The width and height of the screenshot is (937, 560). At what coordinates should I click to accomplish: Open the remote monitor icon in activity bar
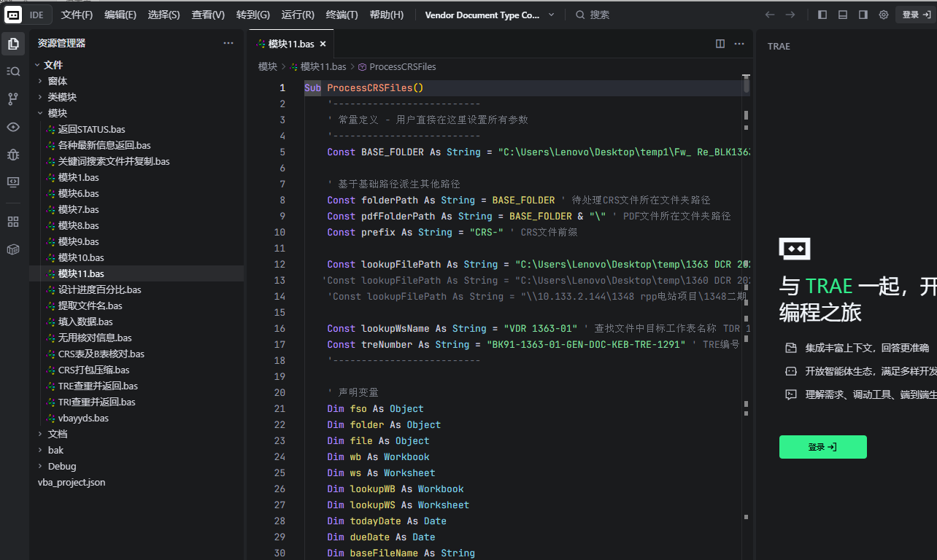pos(13,182)
